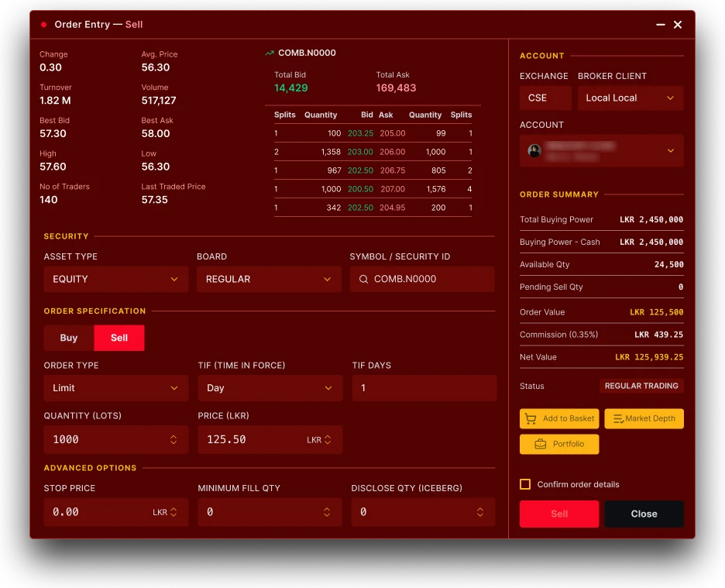Click the account avatar picture

(534, 150)
